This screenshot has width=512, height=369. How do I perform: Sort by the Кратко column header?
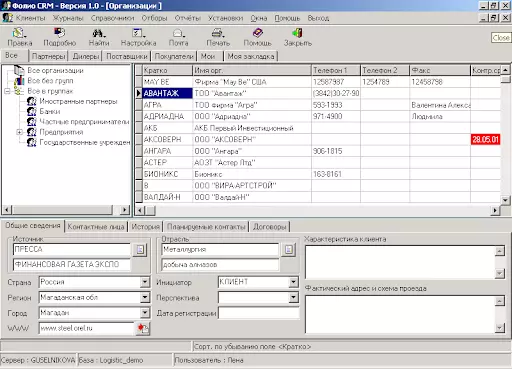[168, 70]
